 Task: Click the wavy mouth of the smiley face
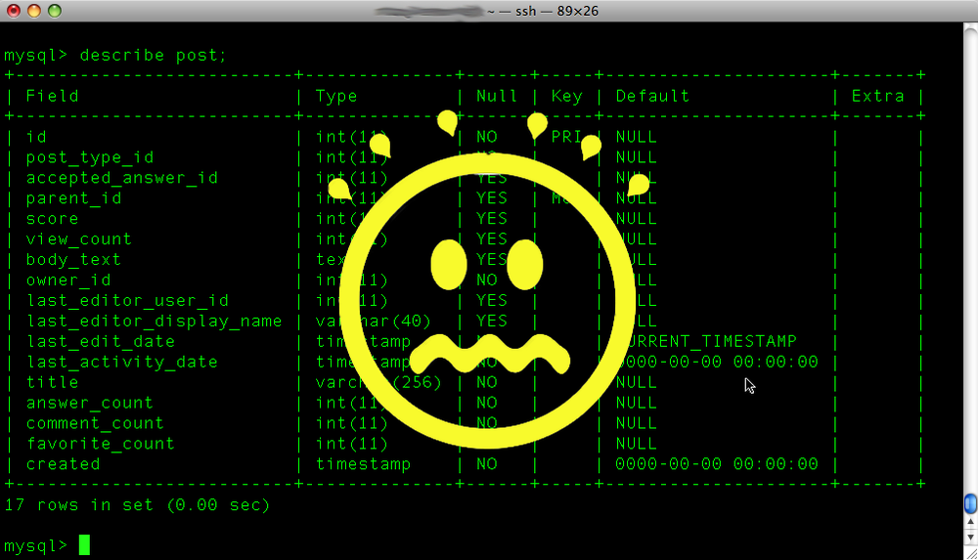coord(489,353)
